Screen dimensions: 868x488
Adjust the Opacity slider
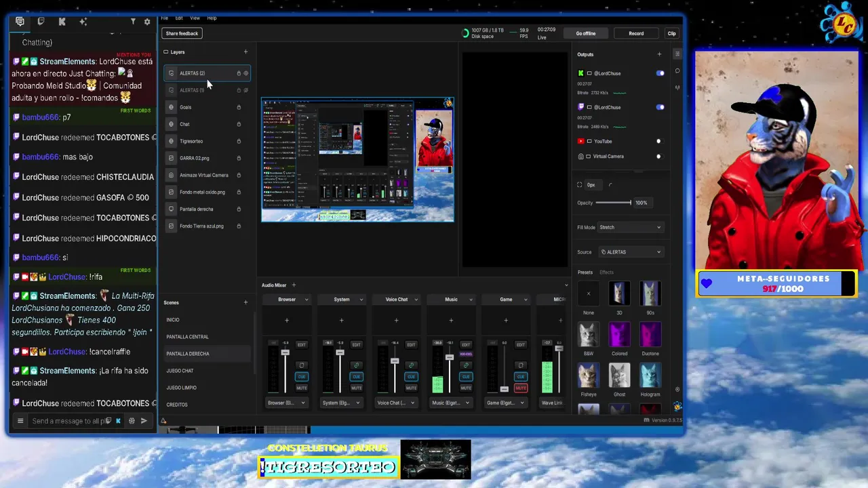(614, 203)
